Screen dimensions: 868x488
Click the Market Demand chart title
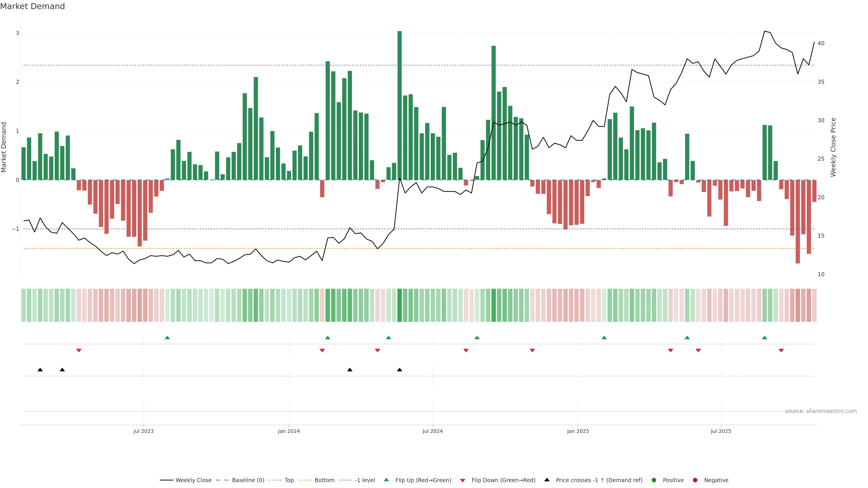coord(32,6)
